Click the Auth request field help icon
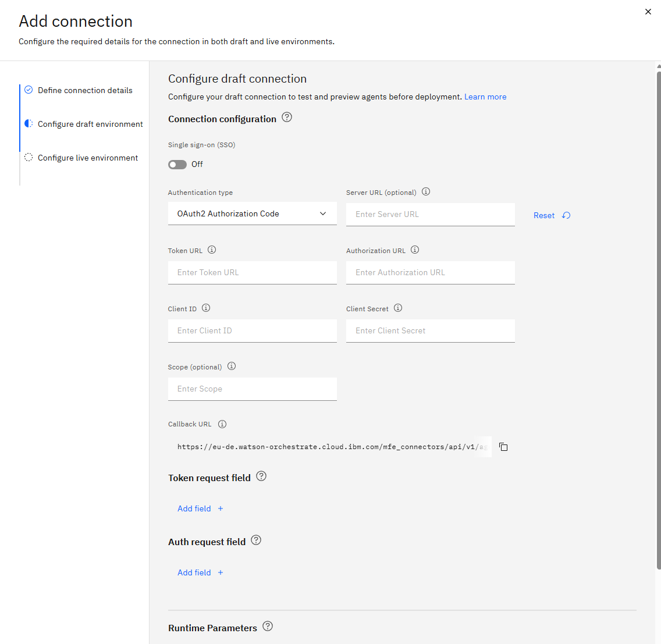This screenshot has height=644, width=661. (x=256, y=540)
